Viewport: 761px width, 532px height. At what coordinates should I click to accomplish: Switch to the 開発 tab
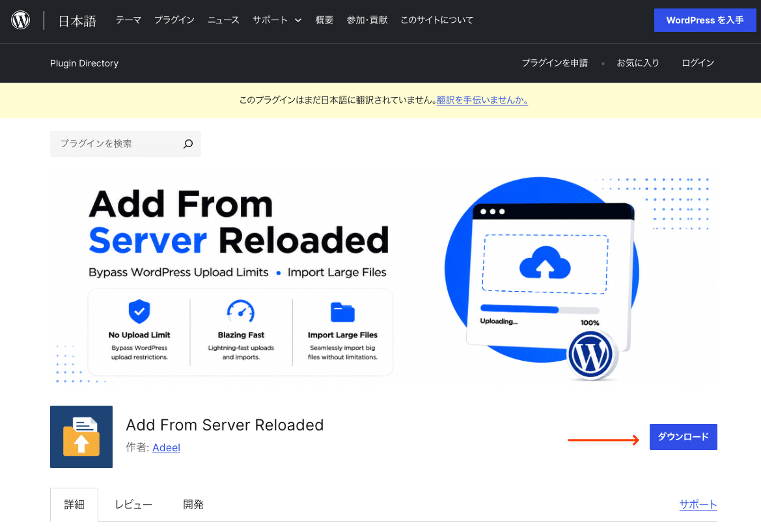click(193, 505)
